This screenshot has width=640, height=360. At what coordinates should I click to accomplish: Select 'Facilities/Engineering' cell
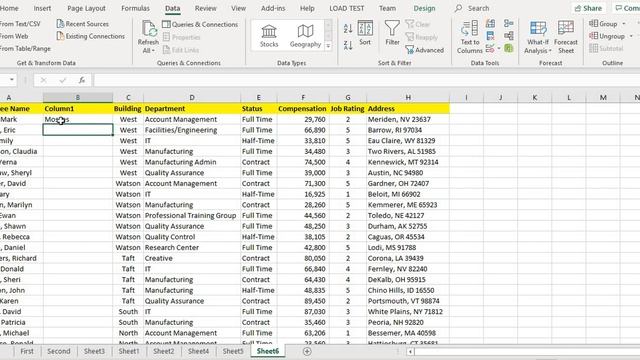pos(192,130)
